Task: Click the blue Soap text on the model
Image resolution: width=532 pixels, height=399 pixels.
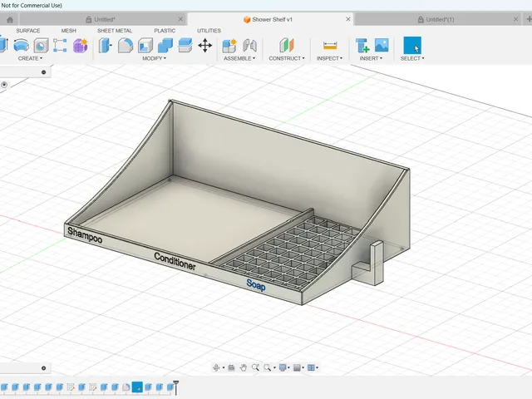Action: 256,285
